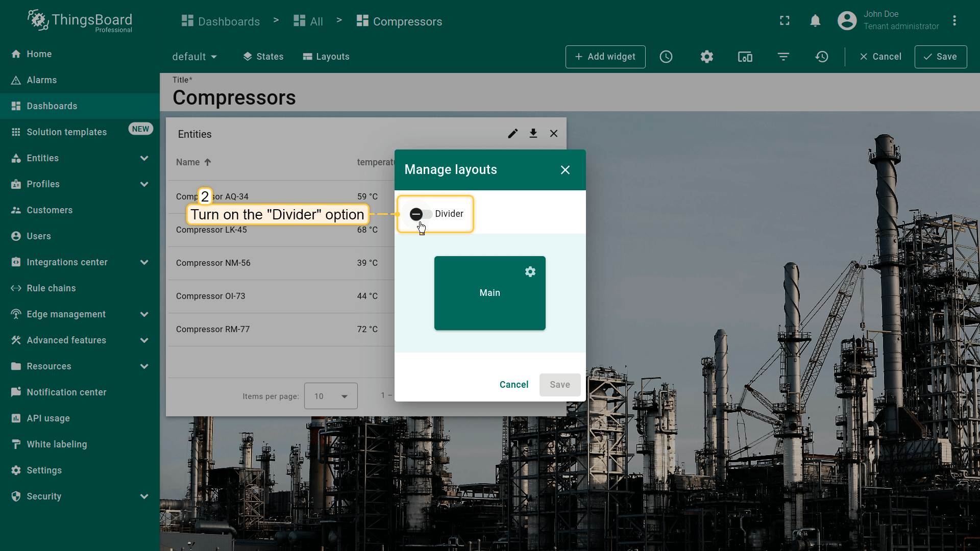Click the notifications bell icon
This screenshot has height=551, width=980.
click(815, 21)
